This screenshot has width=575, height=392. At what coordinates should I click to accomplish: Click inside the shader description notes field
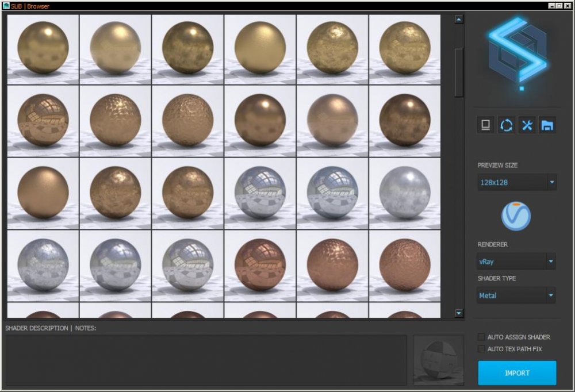[206, 360]
